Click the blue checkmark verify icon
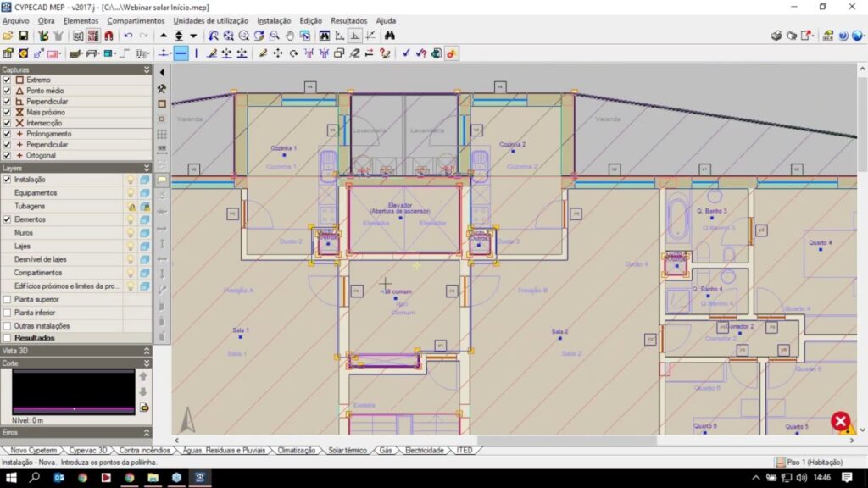The image size is (868, 488). [x=406, y=53]
